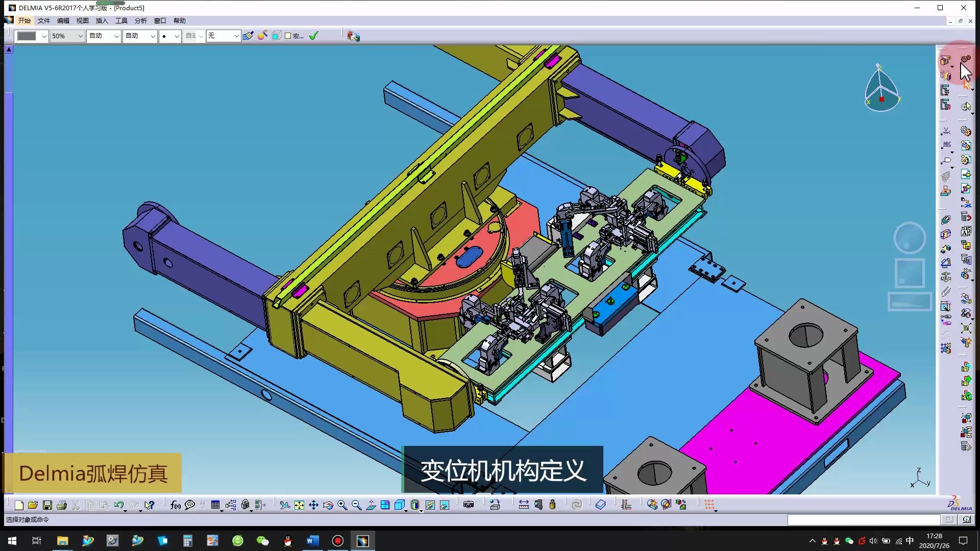
Task: Open the 编辑 menu
Action: (x=63, y=21)
